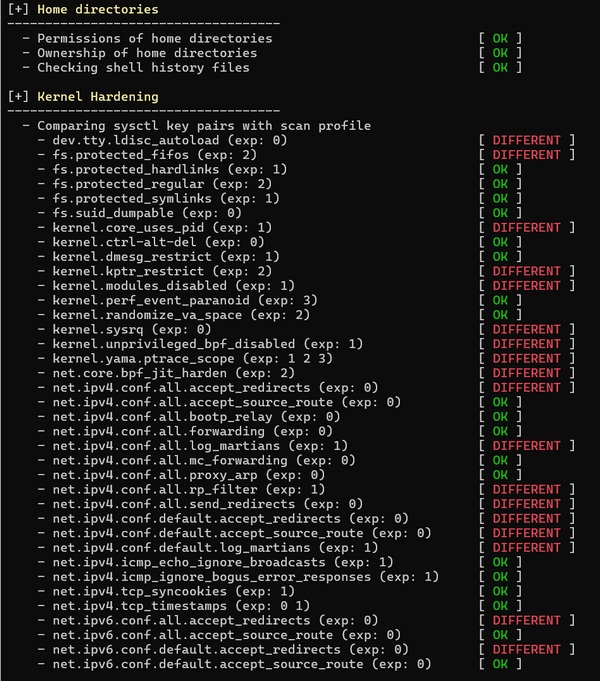The height and width of the screenshot is (681, 600).
Task: Click the Checking shell history files line
Action: pyautogui.click(x=143, y=68)
